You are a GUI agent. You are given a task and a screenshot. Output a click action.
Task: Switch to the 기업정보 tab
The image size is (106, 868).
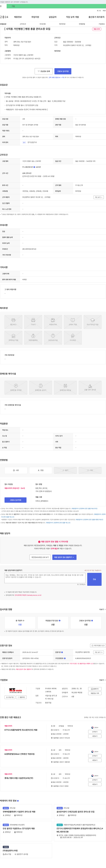tap(102, 24)
